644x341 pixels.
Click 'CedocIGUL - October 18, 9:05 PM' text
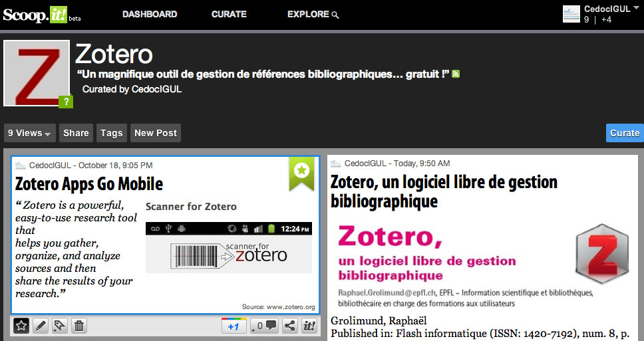pos(90,166)
